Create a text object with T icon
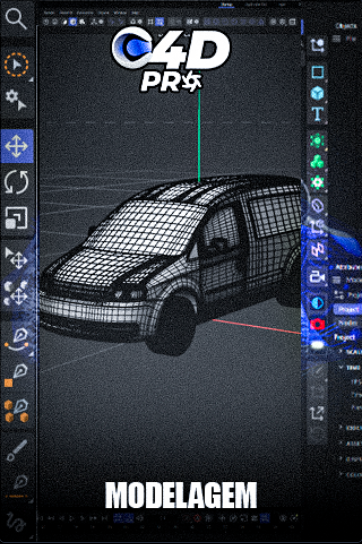This screenshot has width=362, height=544. (317, 114)
